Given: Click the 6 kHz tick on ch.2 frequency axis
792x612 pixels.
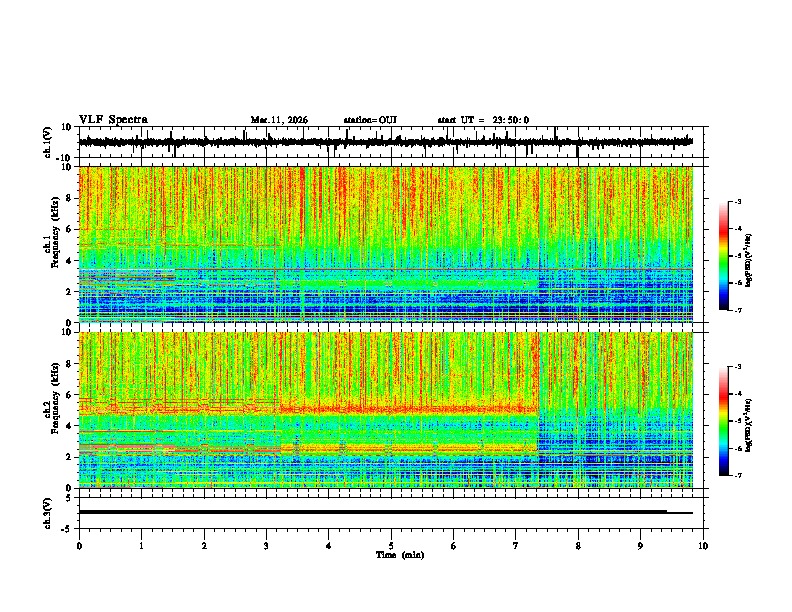Looking at the screenshot, I should pos(69,395).
